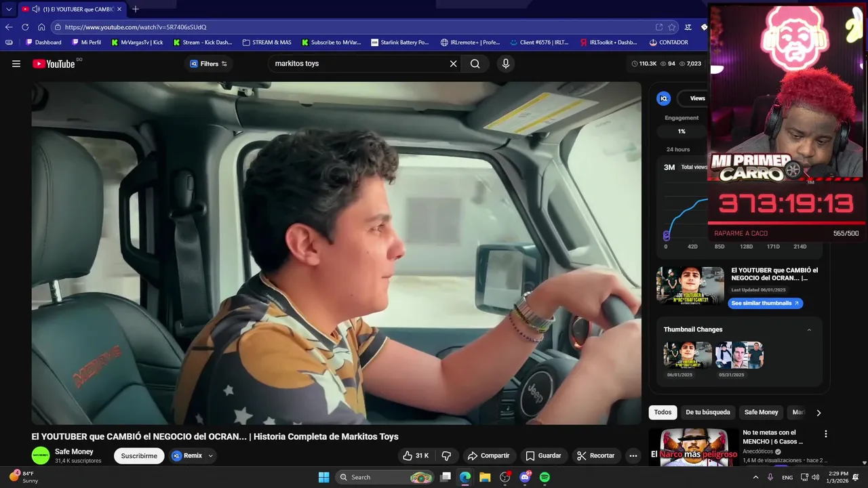Start voice search with microphone
This screenshot has height=488, width=868.
[x=505, y=64]
